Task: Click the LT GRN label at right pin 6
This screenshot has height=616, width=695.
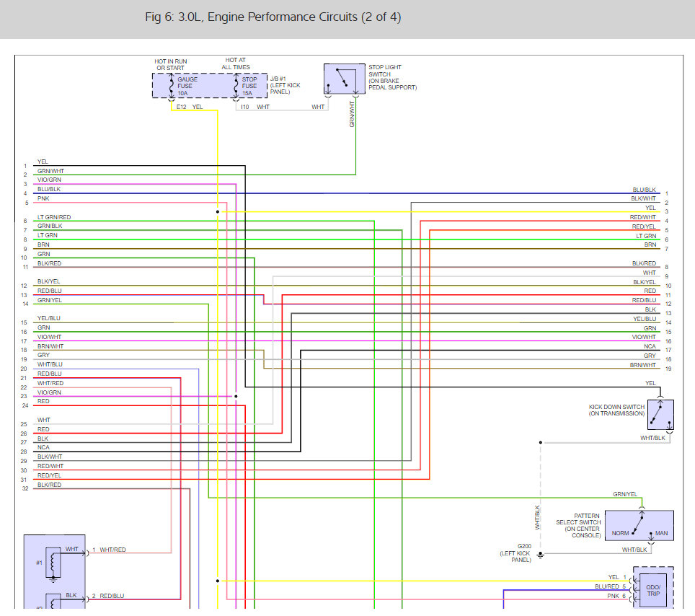Action: click(x=646, y=235)
